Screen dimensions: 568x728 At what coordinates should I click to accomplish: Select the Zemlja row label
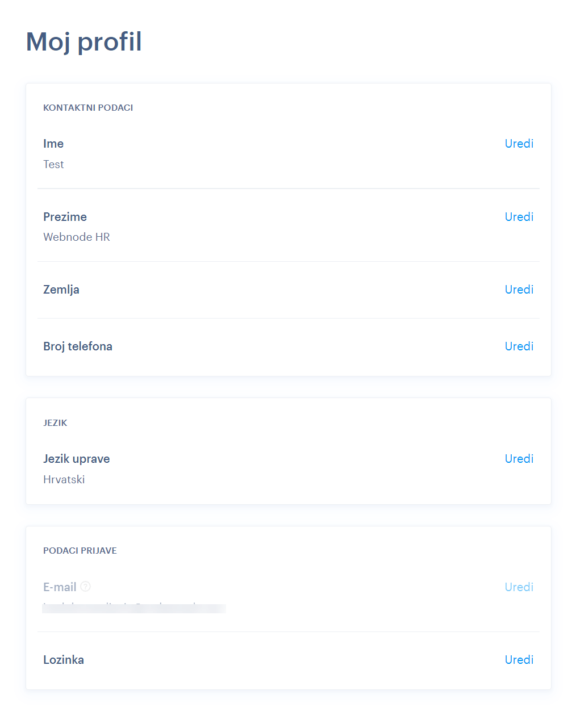click(x=61, y=290)
